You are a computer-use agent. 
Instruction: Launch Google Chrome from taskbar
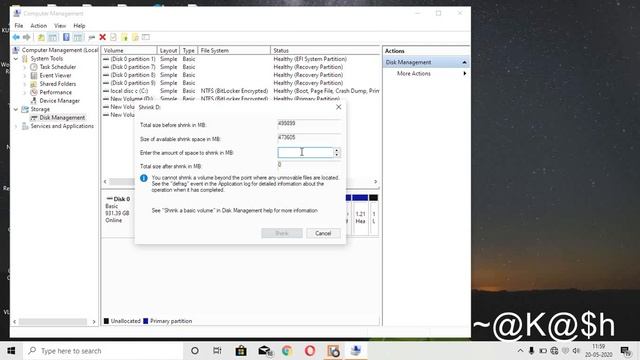coord(287,351)
